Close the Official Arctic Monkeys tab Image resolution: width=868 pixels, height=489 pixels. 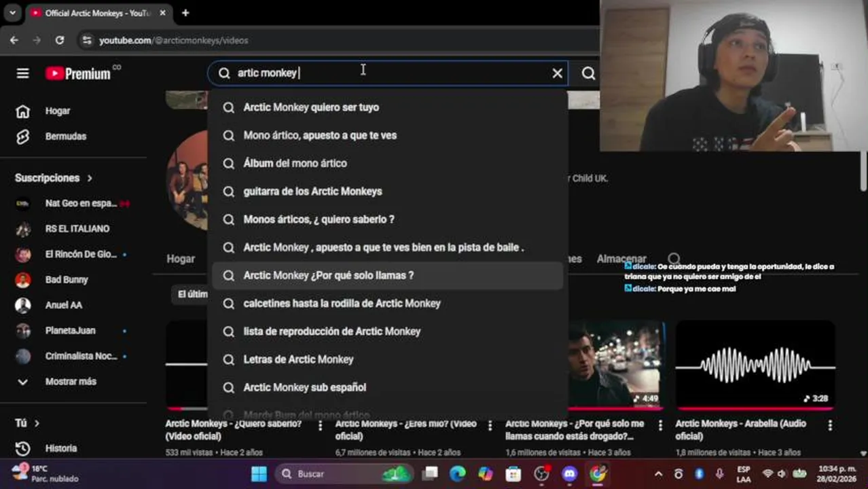pyautogui.click(x=163, y=13)
